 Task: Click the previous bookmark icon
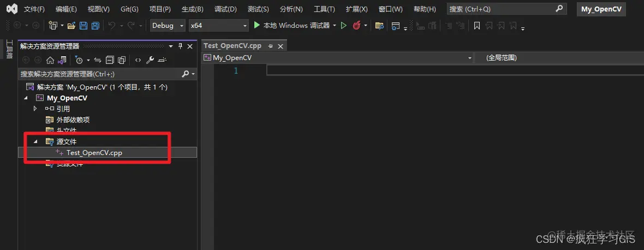click(x=489, y=26)
